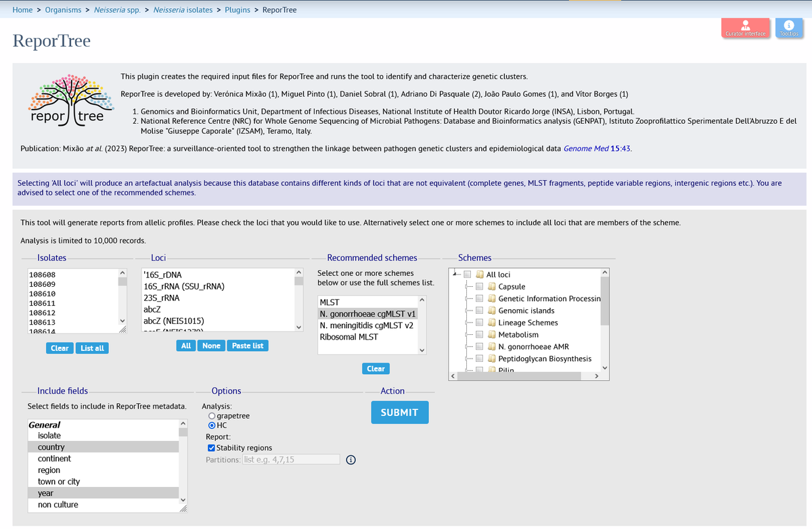Click the info icon next to Partitions
Image resolution: width=812 pixels, height=529 pixels.
click(x=351, y=459)
